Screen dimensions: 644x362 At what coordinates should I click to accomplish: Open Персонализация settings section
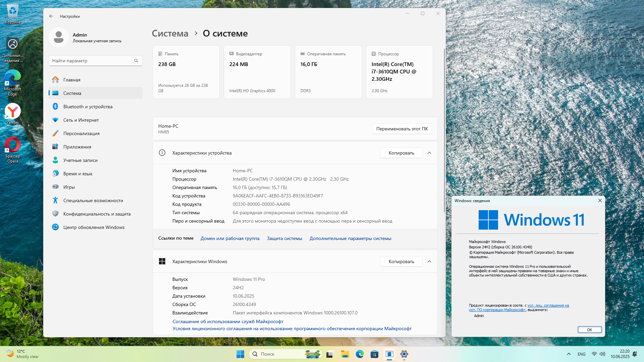tap(81, 133)
